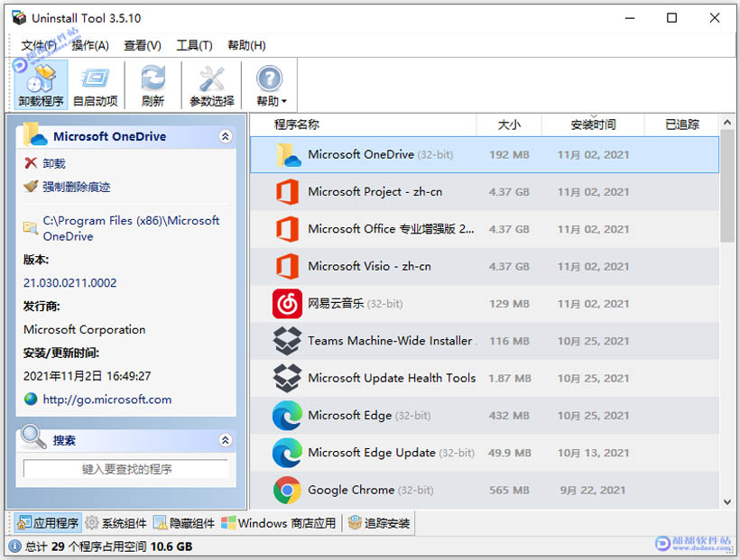Click the Uninstall Tool app icon in title bar
The width and height of the screenshot is (740, 560).
pos(19,18)
